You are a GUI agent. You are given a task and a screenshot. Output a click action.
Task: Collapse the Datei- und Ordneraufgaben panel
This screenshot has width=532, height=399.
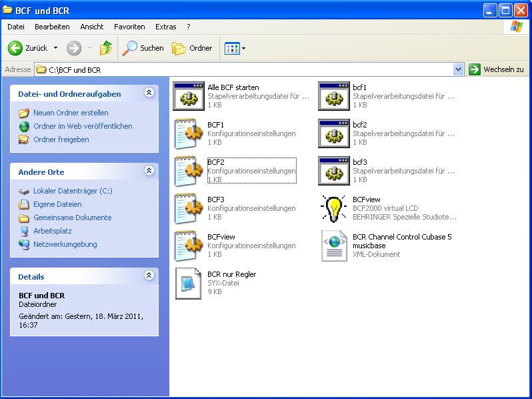pyautogui.click(x=149, y=93)
